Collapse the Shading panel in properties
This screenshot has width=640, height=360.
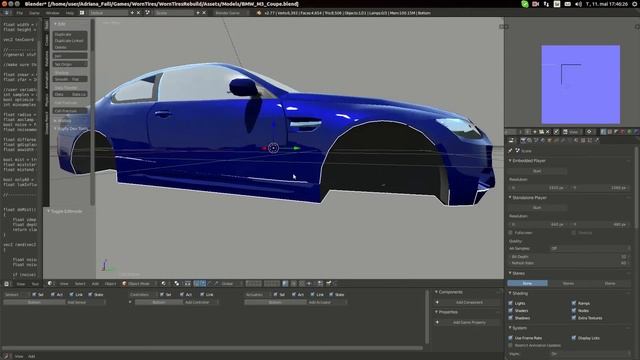(510, 293)
